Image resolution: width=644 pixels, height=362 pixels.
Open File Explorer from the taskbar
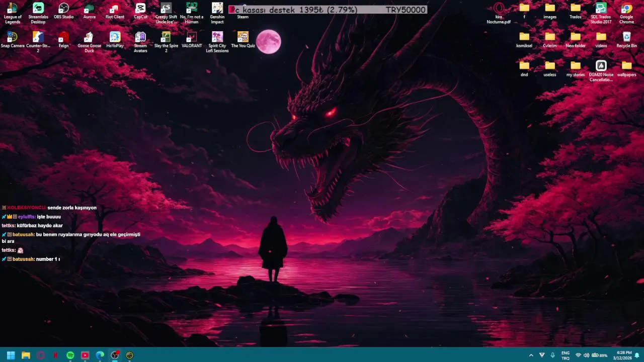(x=26, y=355)
